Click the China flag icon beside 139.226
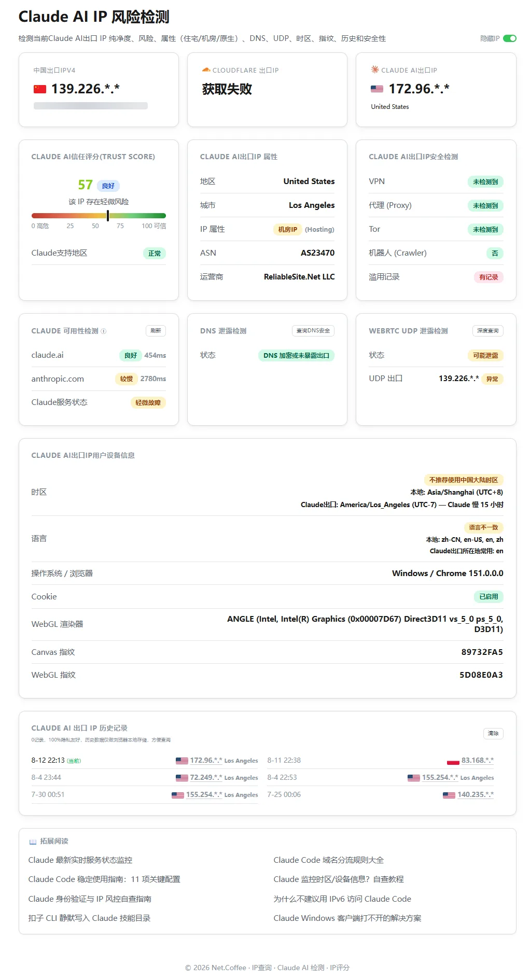The width and height of the screenshot is (530, 980). pos(40,89)
